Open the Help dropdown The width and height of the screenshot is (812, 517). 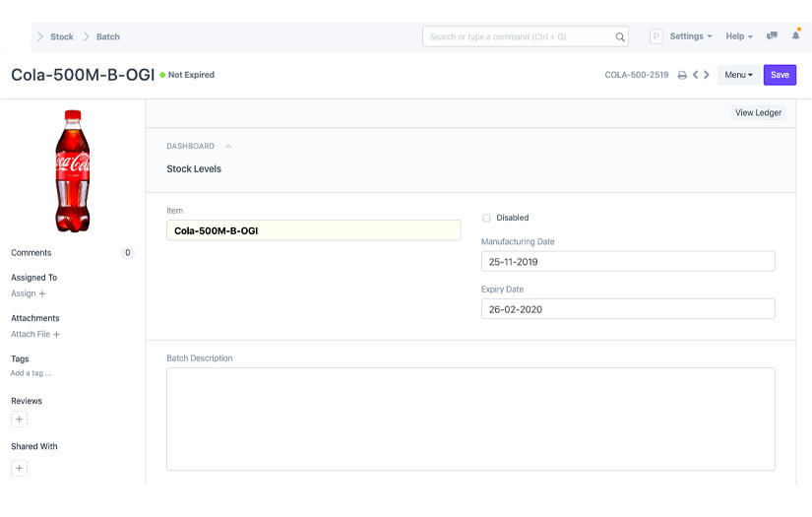(739, 36)
